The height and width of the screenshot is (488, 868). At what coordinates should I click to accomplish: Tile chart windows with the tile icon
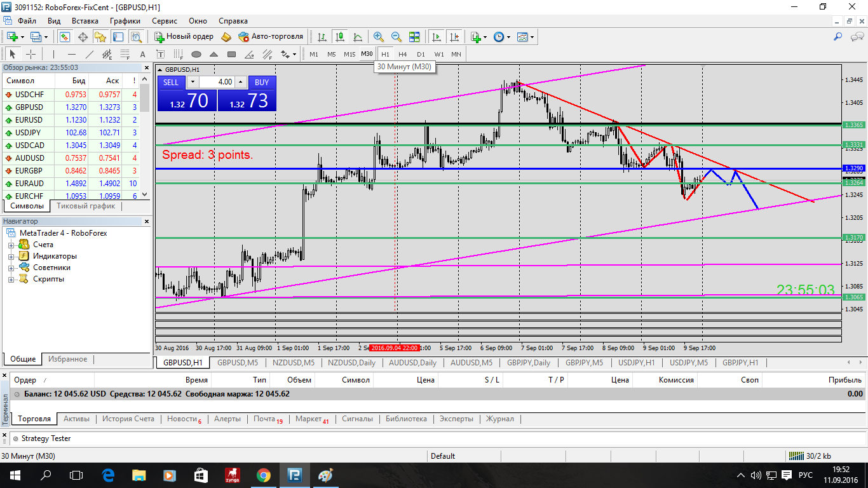coord(414,37)
